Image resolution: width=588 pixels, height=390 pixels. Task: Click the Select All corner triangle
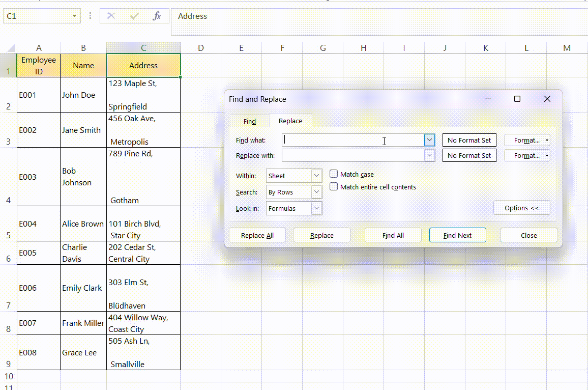[11, 48]
